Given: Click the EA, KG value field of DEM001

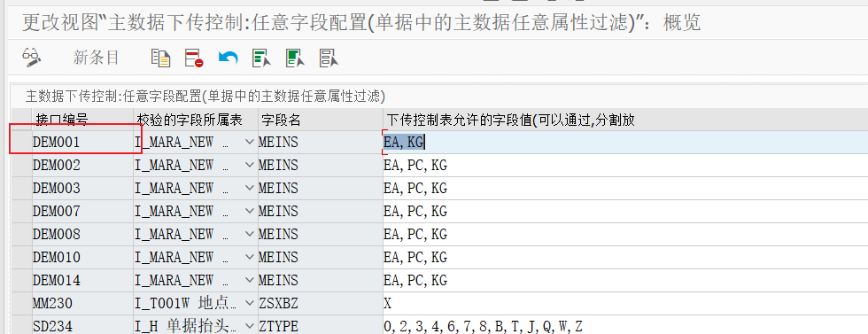Looking at the screenshot, I should (x=625, y=143).
